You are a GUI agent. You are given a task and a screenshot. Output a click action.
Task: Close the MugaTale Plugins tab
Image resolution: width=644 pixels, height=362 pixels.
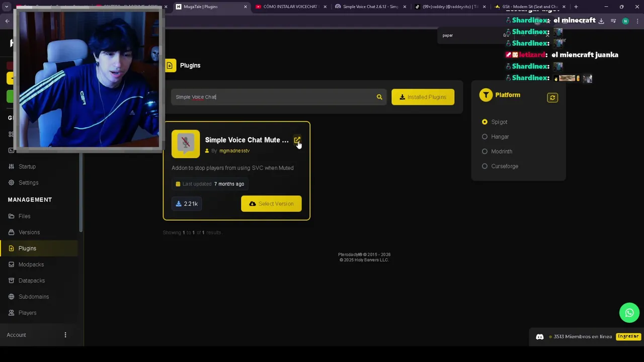tap(246, 7)
